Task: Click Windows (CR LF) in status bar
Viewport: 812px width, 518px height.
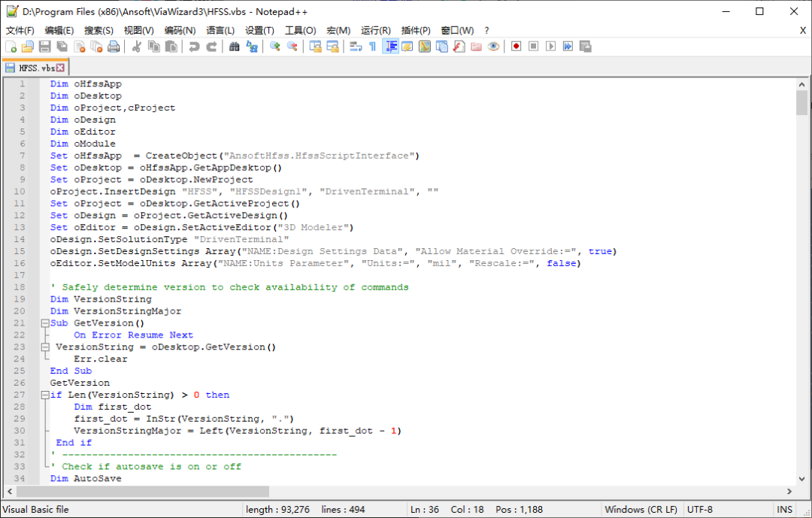Action: click(641, 510)
